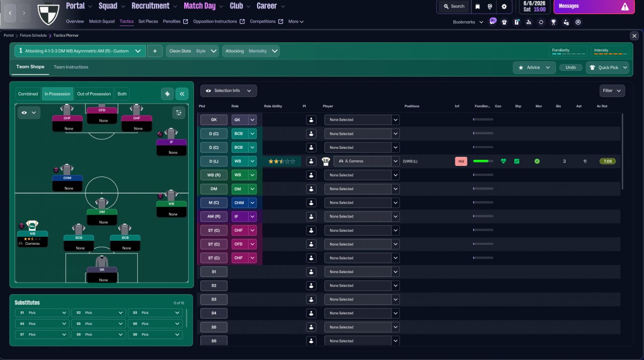
Task: Add a new tactic with plus button
Action: click(x=154, y=51)
